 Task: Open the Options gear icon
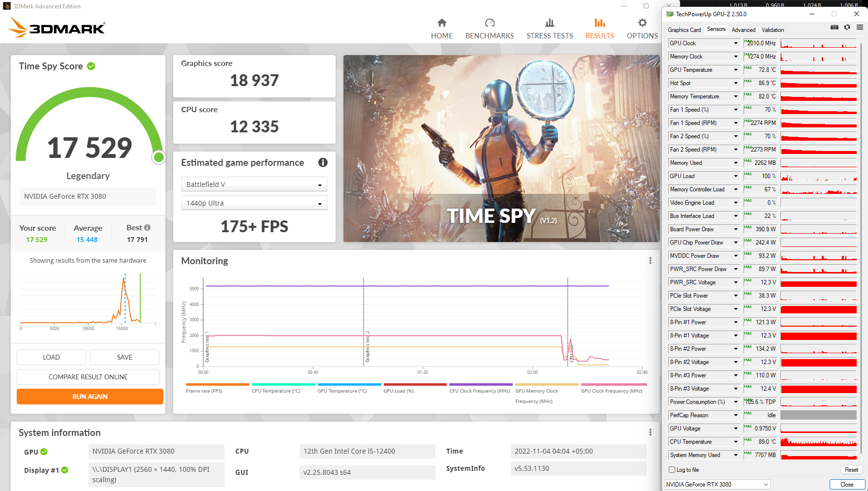click(x=642, y=23)
